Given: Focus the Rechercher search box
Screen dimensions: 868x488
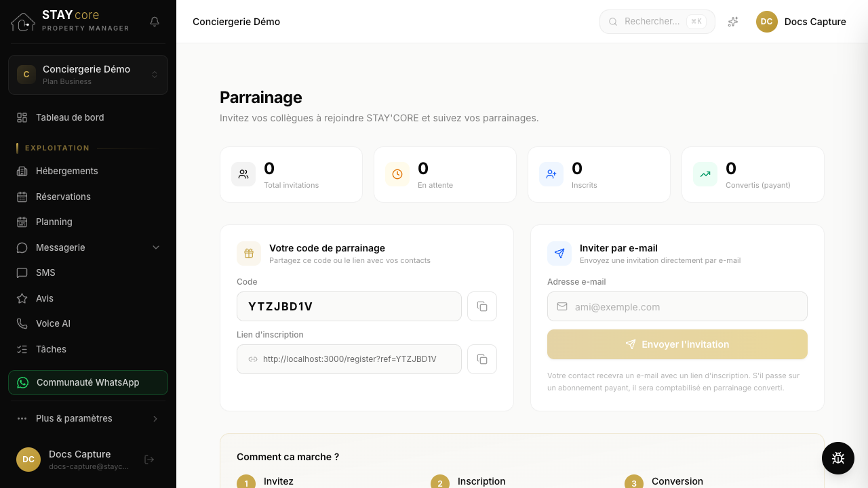Looking at the screenshot, I should (x=657, y=22).
